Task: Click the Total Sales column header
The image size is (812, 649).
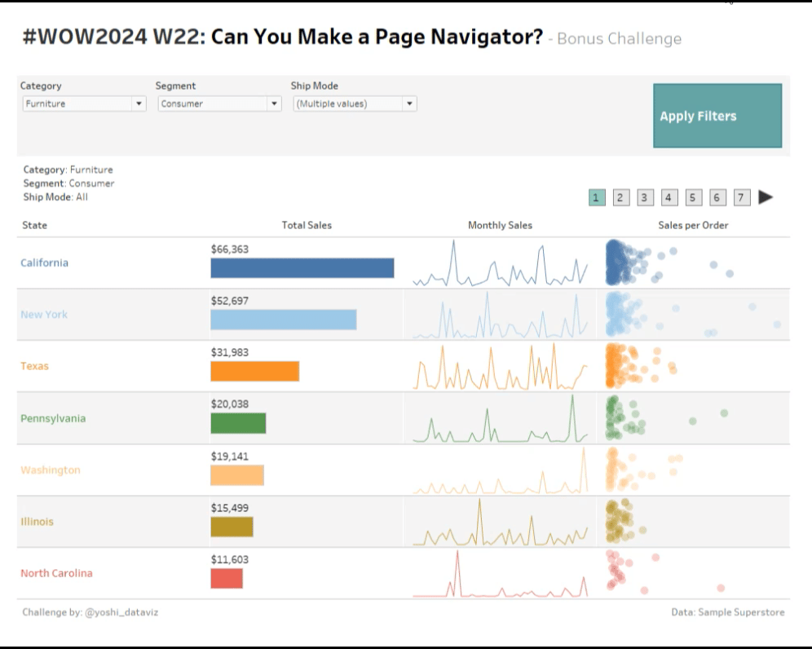Action: [x=307, y=225]
